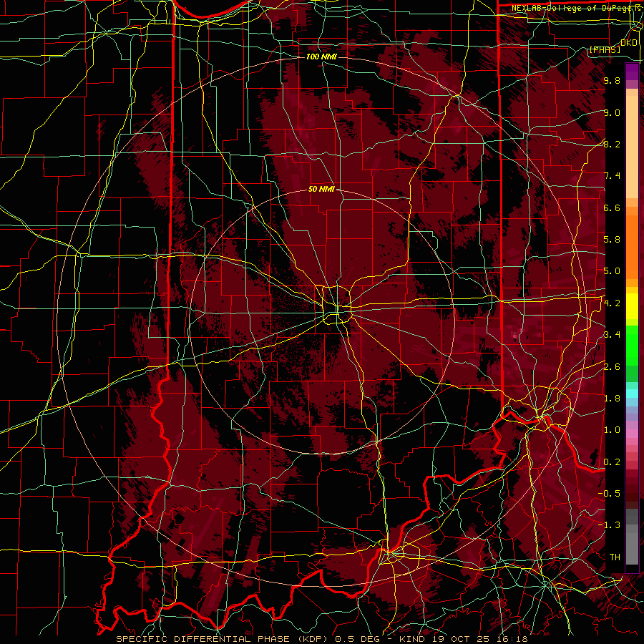
Task: Click the 3.4 value on the legend
Action: pyautogui.click(x=612, y=335)
